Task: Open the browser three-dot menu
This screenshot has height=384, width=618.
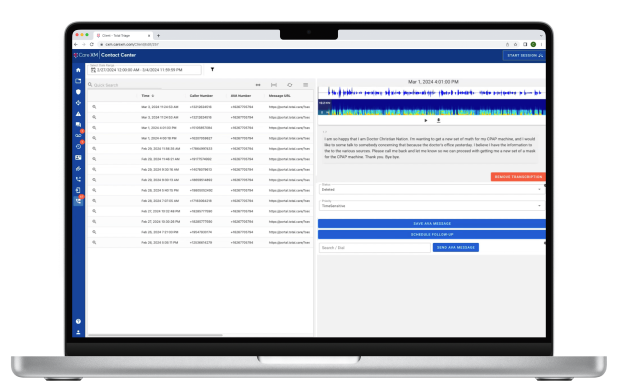Action: (x=542, y=44)
